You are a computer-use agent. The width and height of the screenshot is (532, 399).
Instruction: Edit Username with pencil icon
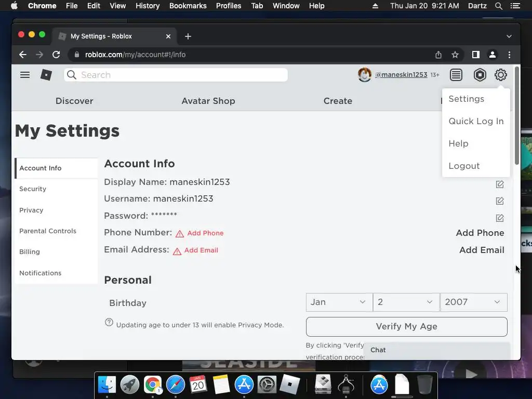click(499, 201)
